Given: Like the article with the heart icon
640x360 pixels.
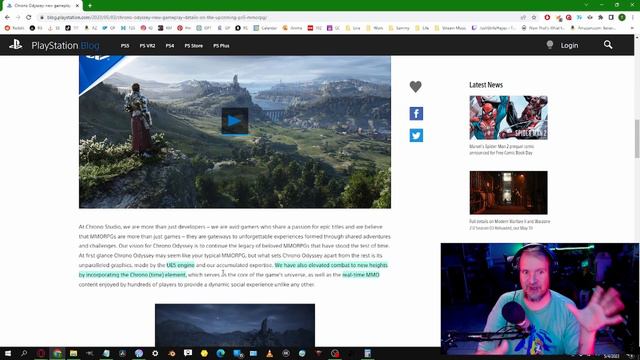Looking at the screenshot, I should pos(416,87).
